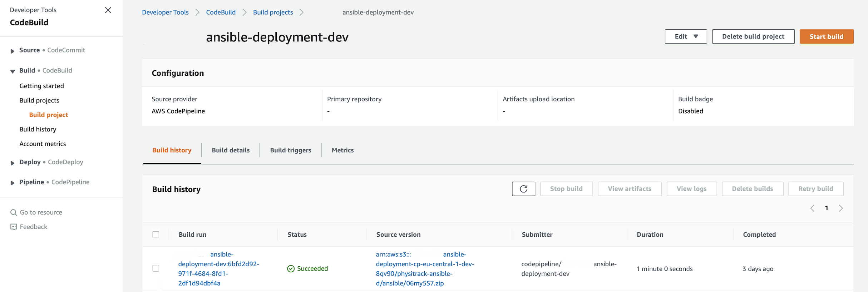The image size is (868, 292).
Task: Open the Edit dropdown menu
Action: [x=685, y=36]
